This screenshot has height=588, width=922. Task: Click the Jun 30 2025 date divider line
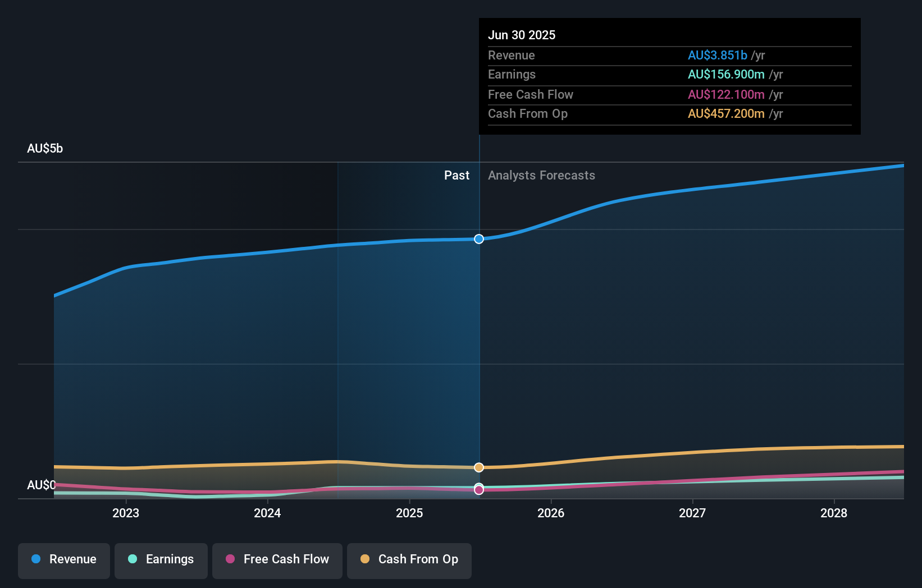(479, 337)
